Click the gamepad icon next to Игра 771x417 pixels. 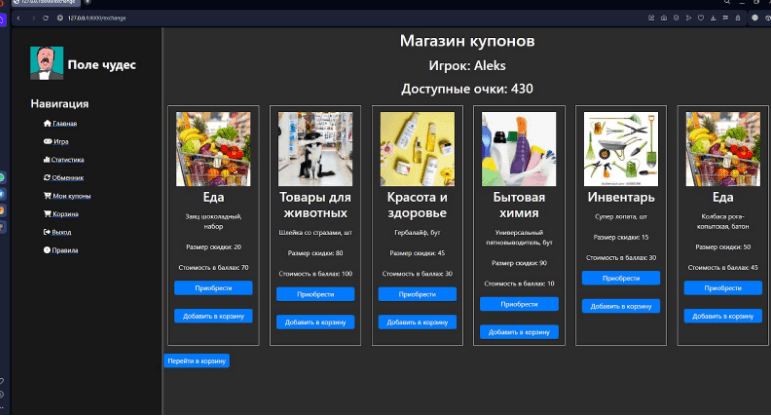(x=47, y=141)
